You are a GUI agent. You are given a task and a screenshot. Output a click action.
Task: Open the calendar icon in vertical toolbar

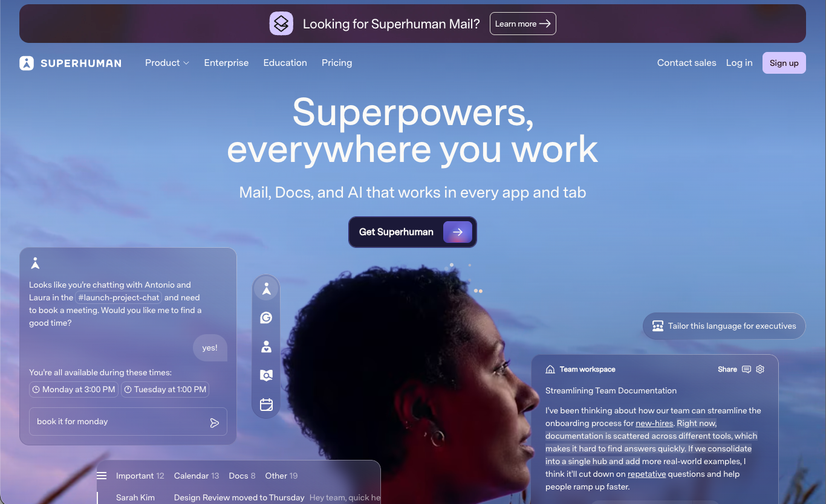[x=266, y=405]
